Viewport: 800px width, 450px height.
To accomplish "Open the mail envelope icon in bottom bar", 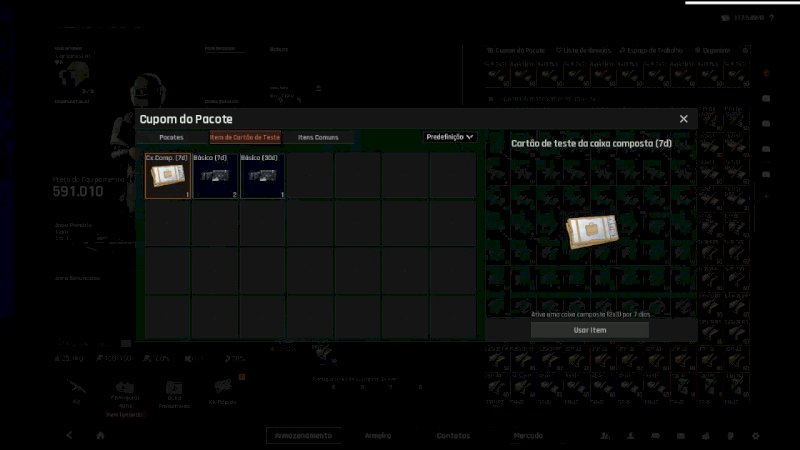I will [x=681, y=436].
